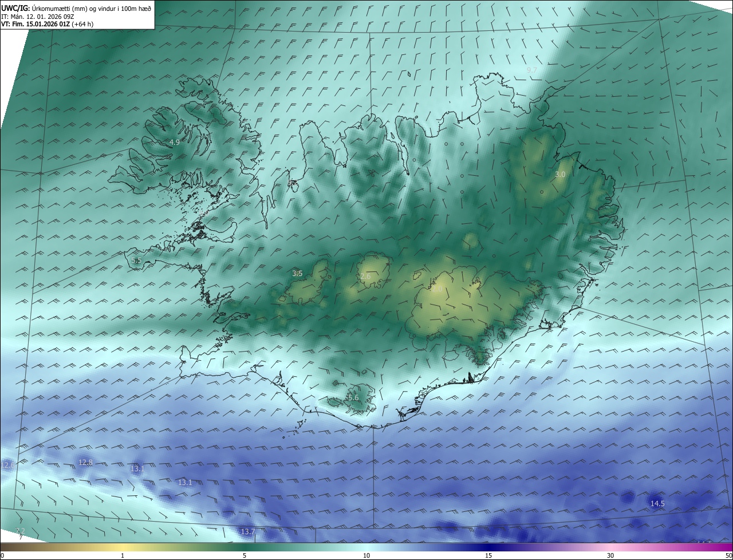Click the UWC/IG Úrkomumætti map title
The width and height of the screenshot is (733, 560).
[x=76, y=8]
